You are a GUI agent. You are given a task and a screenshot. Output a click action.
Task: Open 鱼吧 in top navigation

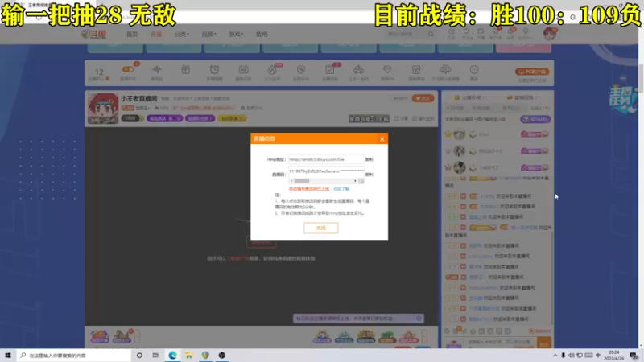pyautogui.click(x=262, y=34)
